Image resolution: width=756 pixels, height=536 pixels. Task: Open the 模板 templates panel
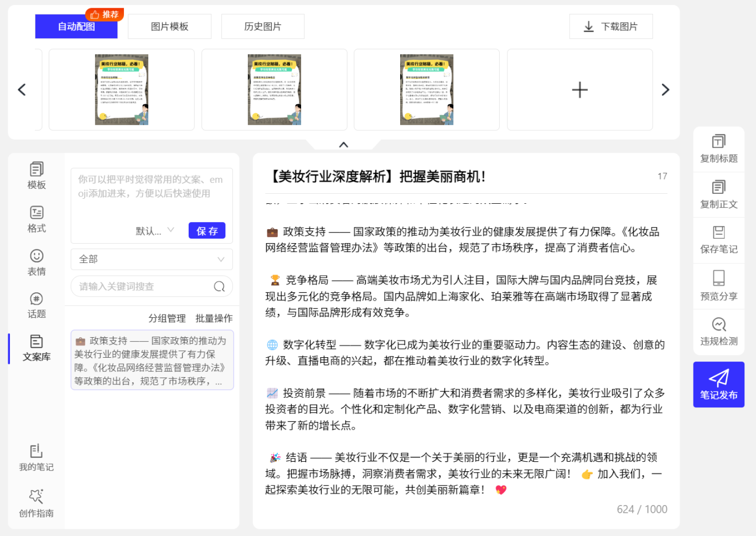37,176
